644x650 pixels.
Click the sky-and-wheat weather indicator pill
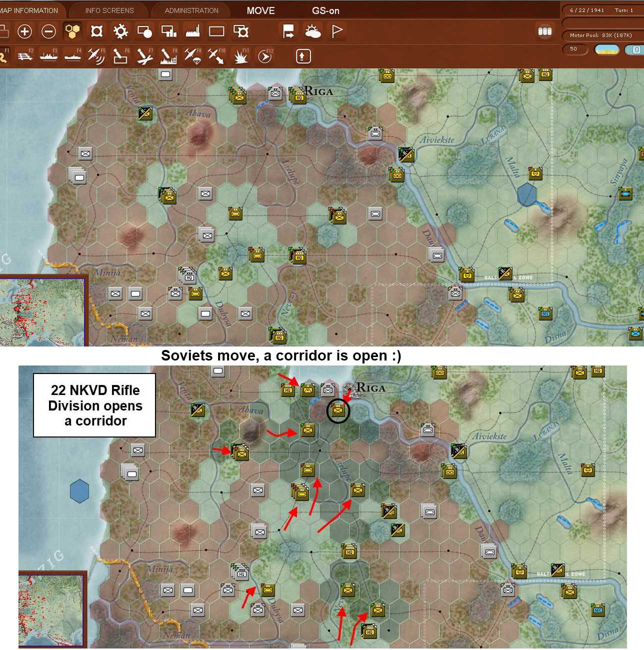coord(607,49)
